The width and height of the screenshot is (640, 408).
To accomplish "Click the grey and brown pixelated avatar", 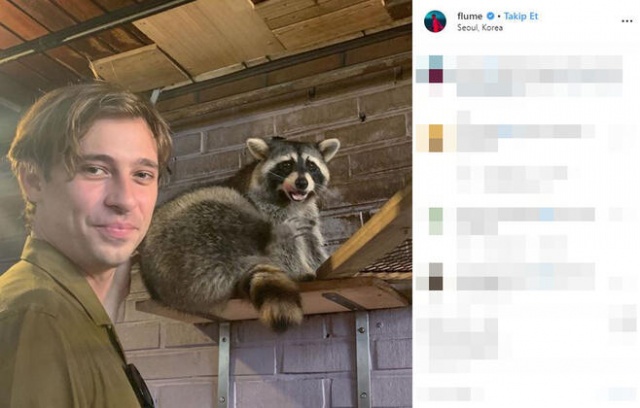I will [436, 277].
